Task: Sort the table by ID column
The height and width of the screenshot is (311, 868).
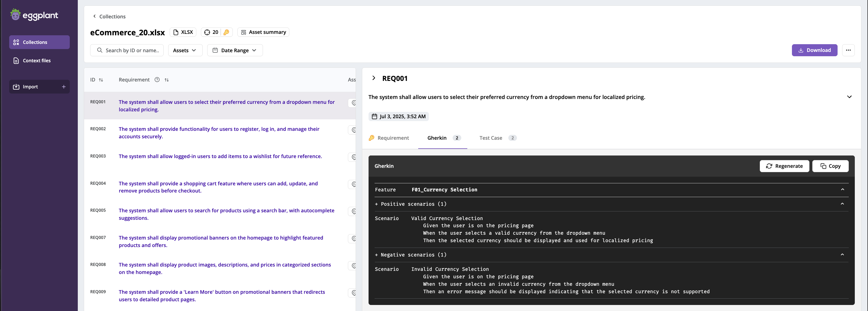Action: pyautogui.click(x=101, y=80)
